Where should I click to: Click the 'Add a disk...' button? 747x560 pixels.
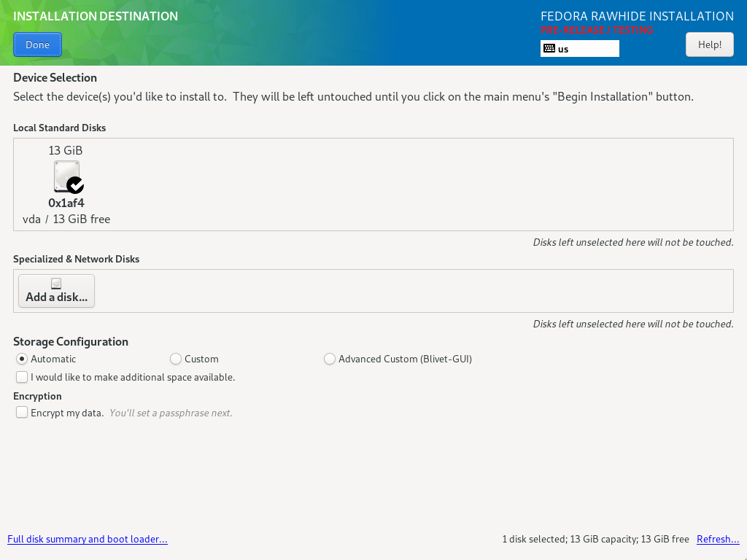coord(57,291)
